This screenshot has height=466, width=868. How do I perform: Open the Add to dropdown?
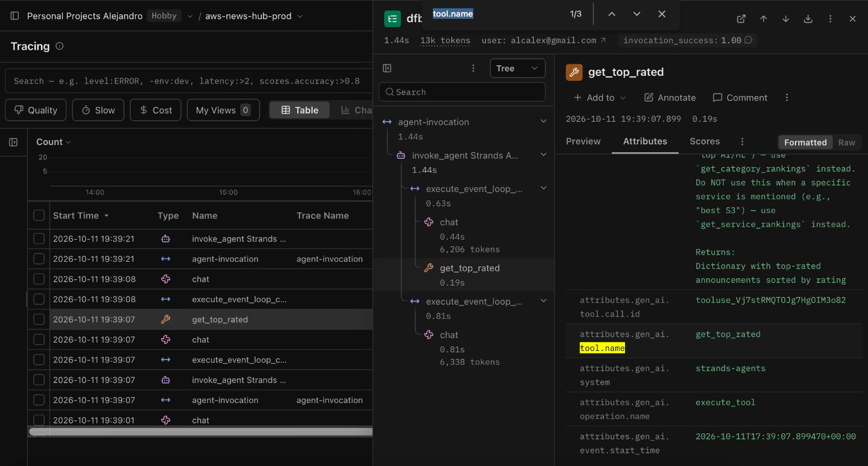600,97
